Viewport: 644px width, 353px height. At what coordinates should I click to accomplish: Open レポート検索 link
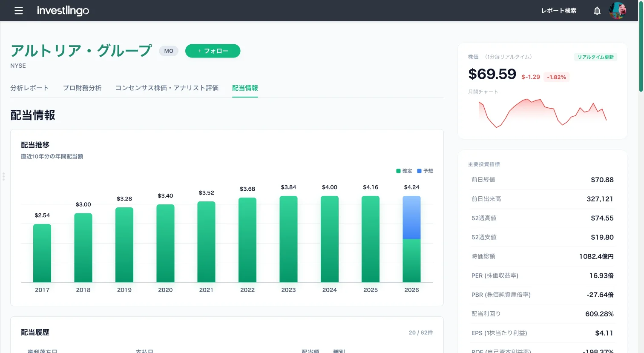[x=559, y=11]
